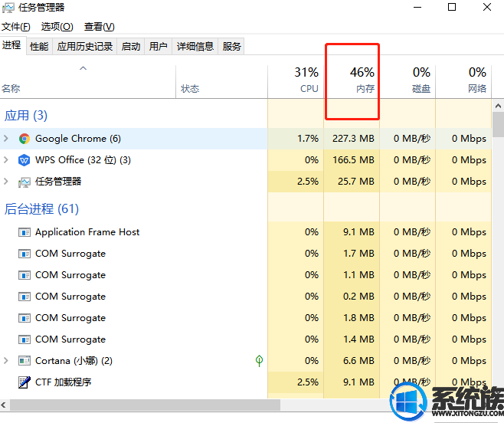Image resolution: width=504 pixels, height=423 pixels.
Task: Select the COM Surrogate row using 1.1 MB
Action: coord(246,275)
